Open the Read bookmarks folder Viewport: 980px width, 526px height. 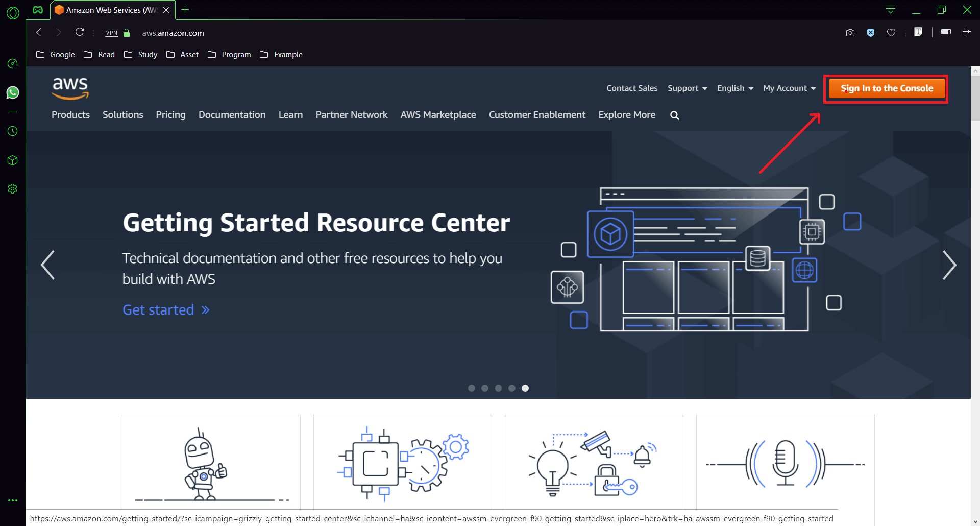tap(100, 55)
